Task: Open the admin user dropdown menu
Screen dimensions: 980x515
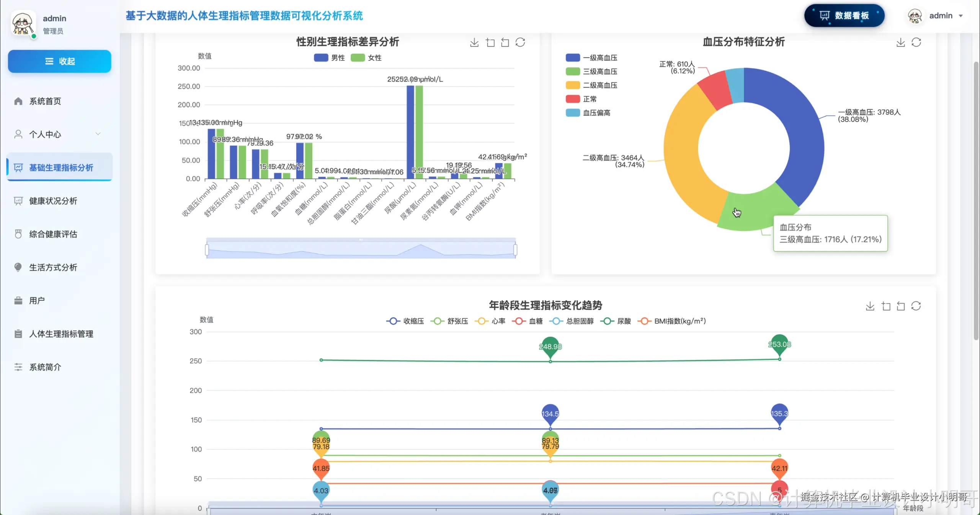Action: [x=940, y=16]
